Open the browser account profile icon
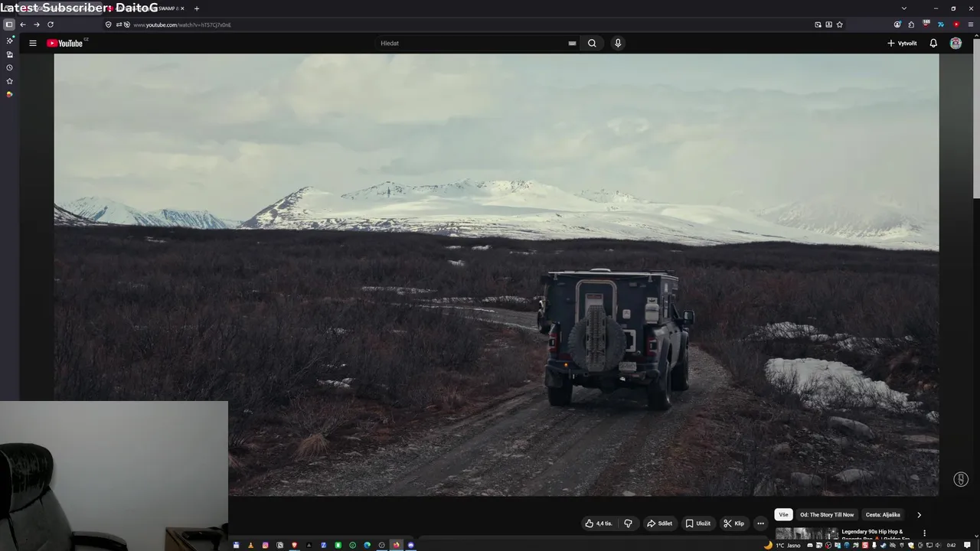Viewport: 980px width, 551px height. click(x=897, y=24)
